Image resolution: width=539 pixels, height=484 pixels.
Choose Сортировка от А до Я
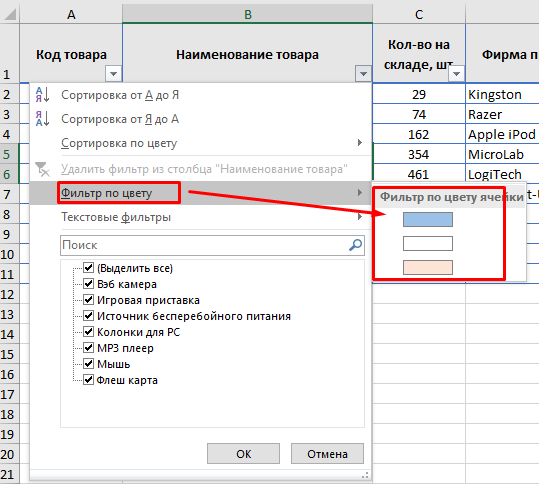pyautogui.click(x=200, y=95)
